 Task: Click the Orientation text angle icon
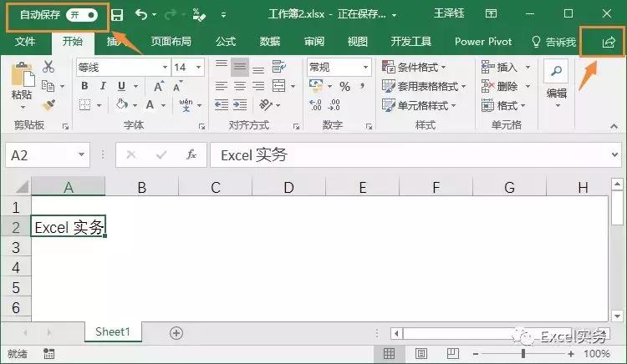point(266,105)
